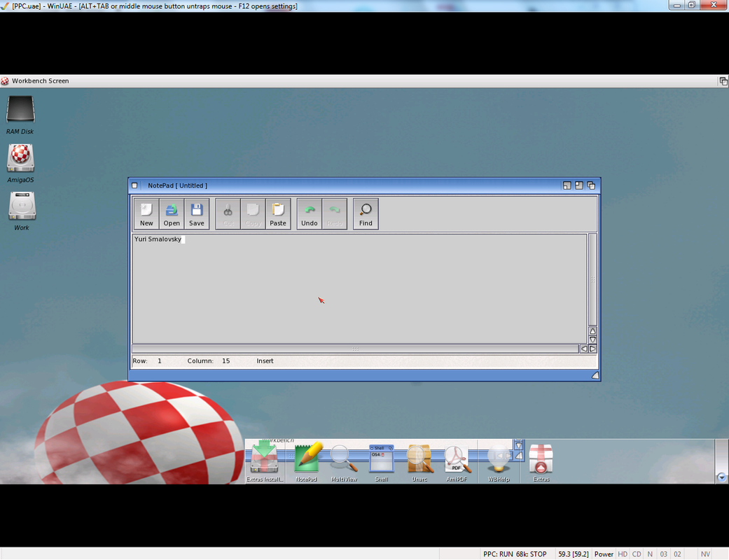Screen dimensions: 729x560
Task: Select the RAM Disk desktop icon
Action: point(20,115)
